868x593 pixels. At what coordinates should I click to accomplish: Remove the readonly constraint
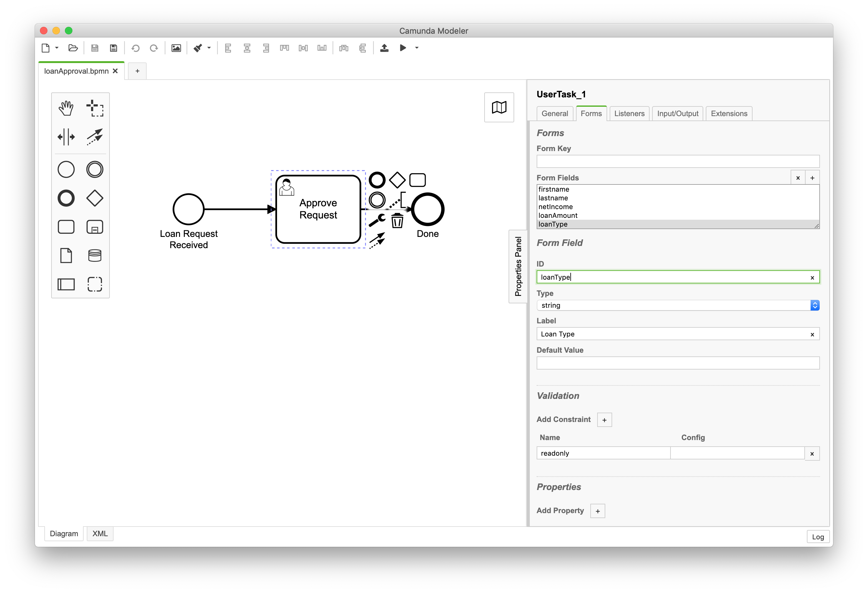tap(812, 453)
